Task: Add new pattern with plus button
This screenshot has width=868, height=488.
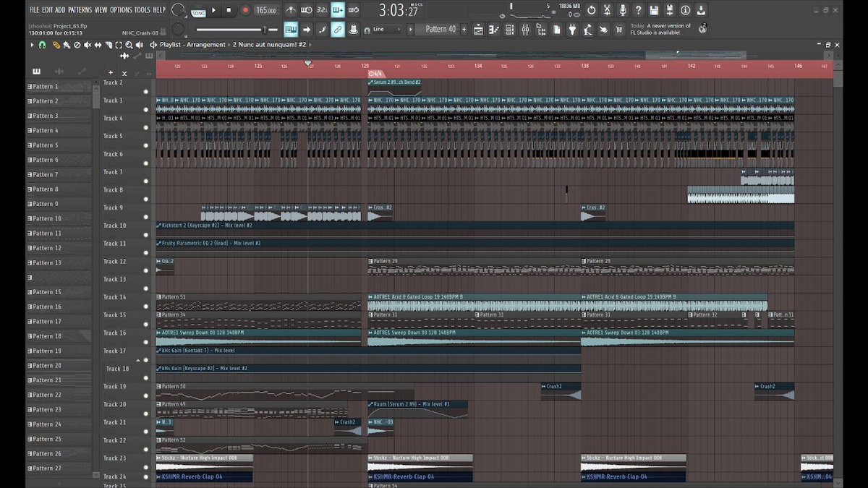Action: pos(111,72)
